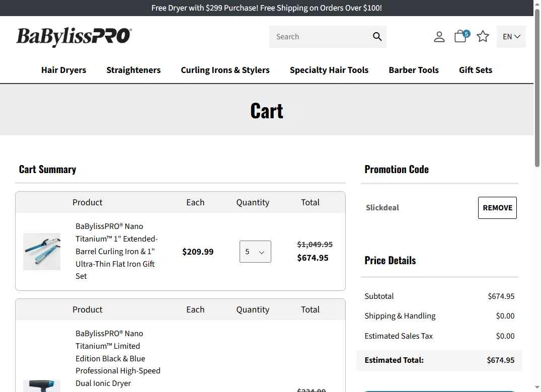Open the Straighteners menu
Image resolution: width=541 pixels, height=392 pixels.
[x=133, y=70]
